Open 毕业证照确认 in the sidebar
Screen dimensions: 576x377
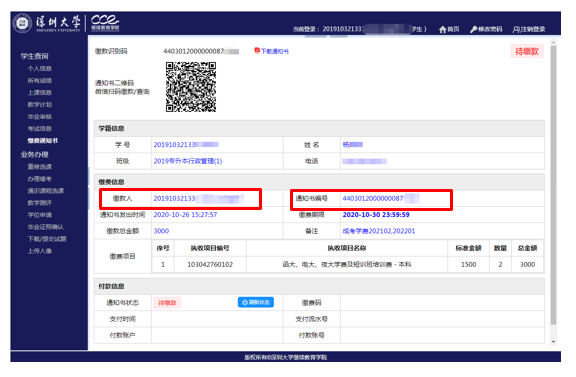click(x=46, y=227)
